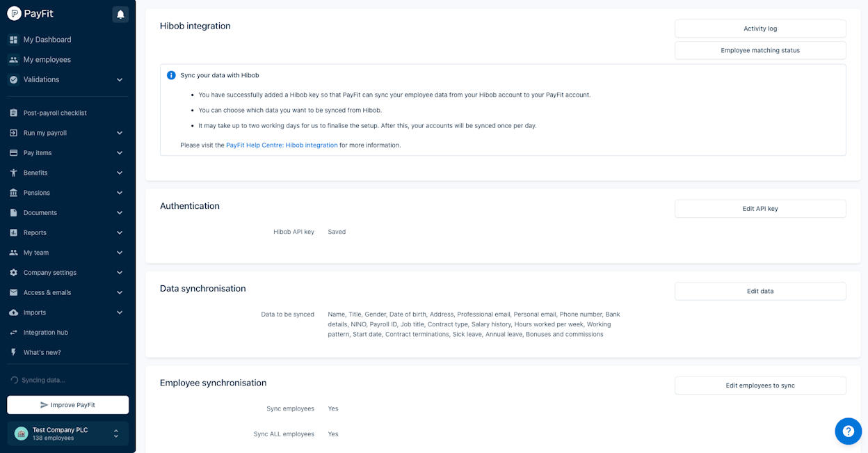Click the My employees people icon
This screenshot has height=453, width=868.
(x=13, y=60)
